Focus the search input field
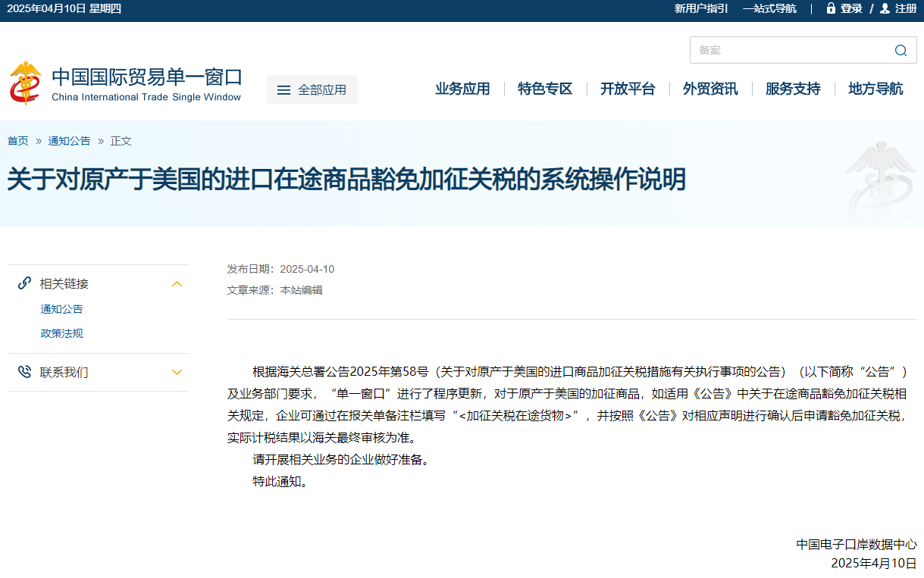This screenshot has height=578, width=924. pos(788,51)
